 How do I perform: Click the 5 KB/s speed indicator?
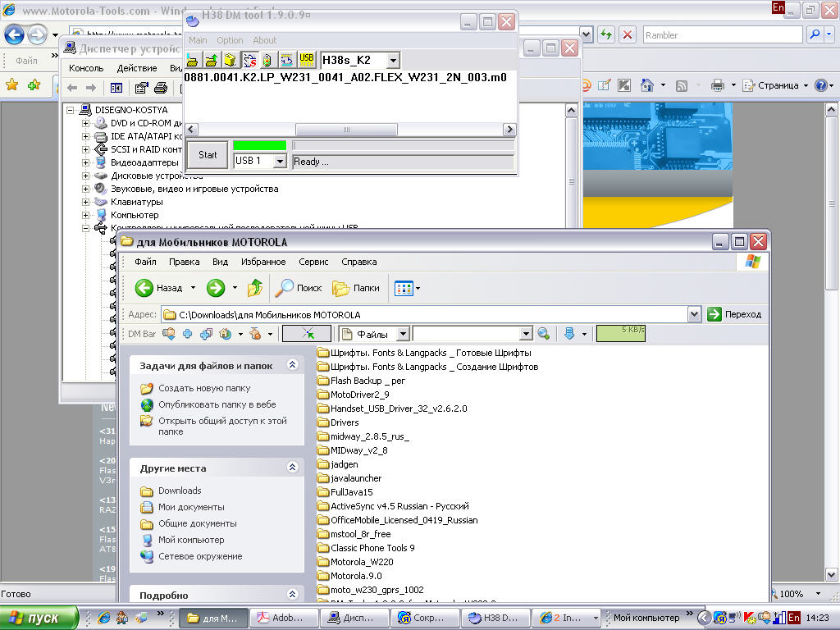(x=621, y=333)
